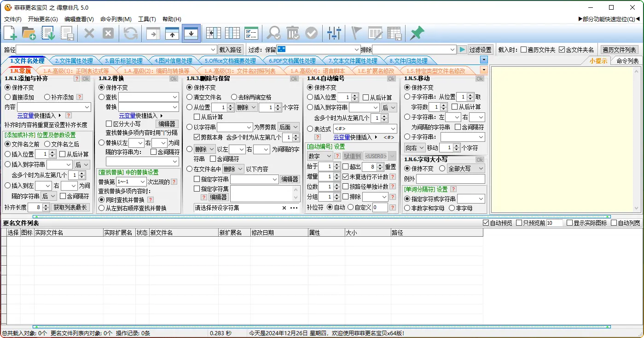Click the magnifier preview check icon
The image size is (644, 338).
[x=274, y=33]
